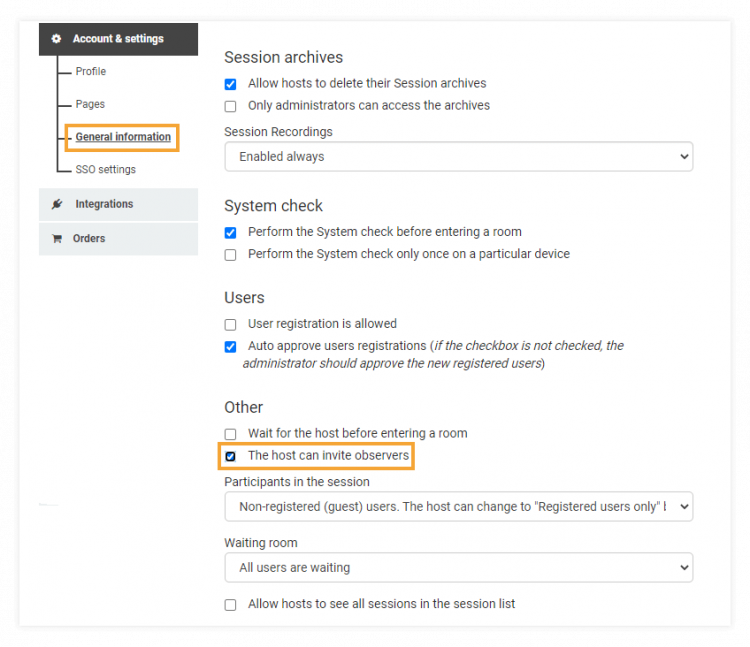Check User registration is allowed
This screenshot has height=647, width=750.
tap(231, 324)
